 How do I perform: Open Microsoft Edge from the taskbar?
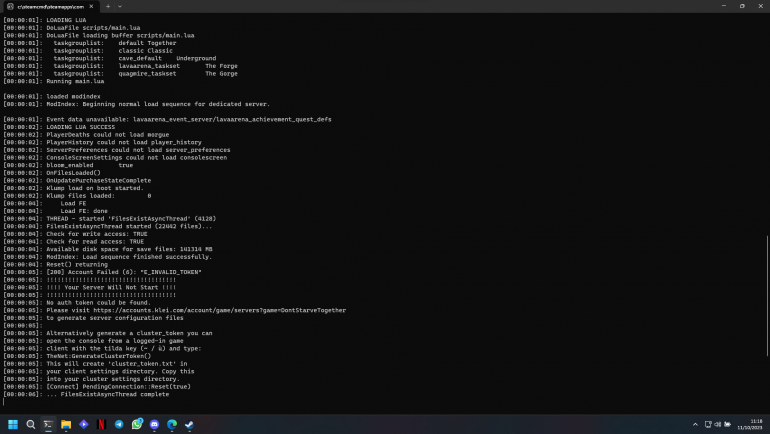pyautogui.click(x=172, y=424)
